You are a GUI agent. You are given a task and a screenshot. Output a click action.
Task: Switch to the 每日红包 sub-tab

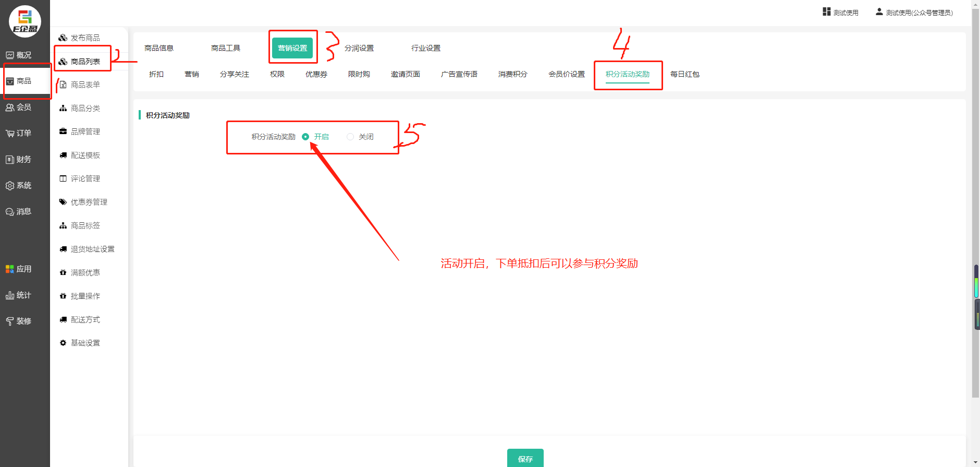tap(684, 74)
